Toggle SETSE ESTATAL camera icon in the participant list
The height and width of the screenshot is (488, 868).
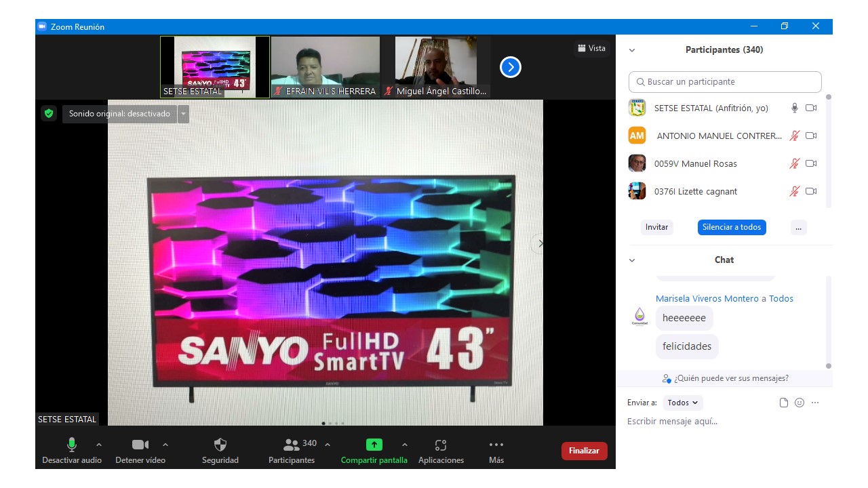click(x=811, y=108)
